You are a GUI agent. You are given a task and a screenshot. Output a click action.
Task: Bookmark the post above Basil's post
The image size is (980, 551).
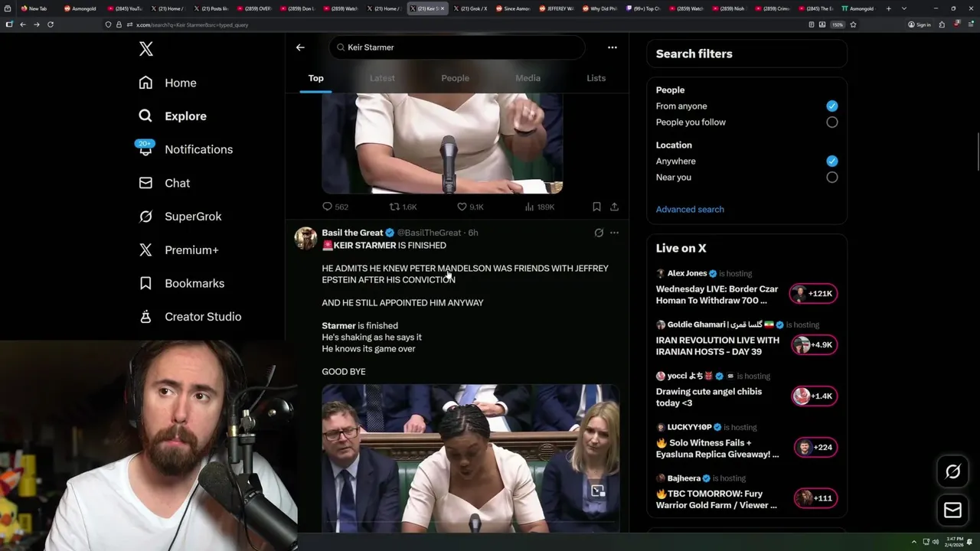[x=596, y=207]
